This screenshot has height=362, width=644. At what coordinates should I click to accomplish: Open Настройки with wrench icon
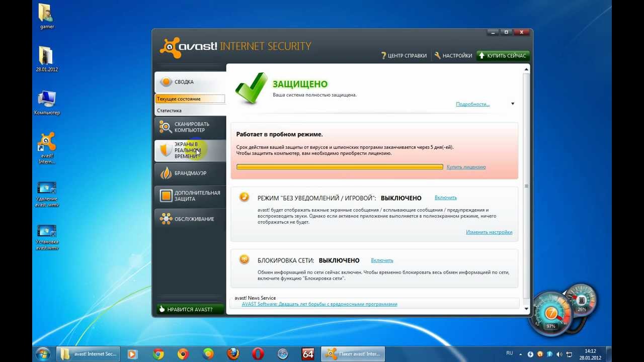coord(453,56)
